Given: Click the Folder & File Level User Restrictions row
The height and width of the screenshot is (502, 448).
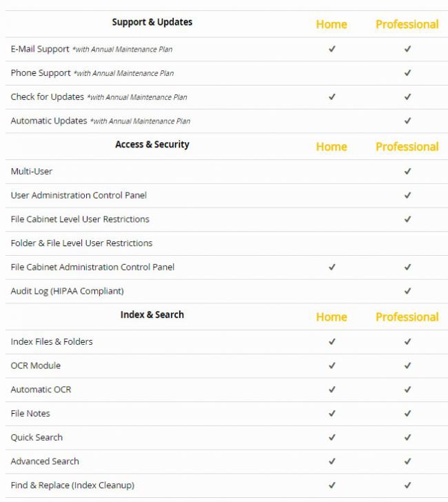Looking at the screenshot, I should click(x=81, y=243).
